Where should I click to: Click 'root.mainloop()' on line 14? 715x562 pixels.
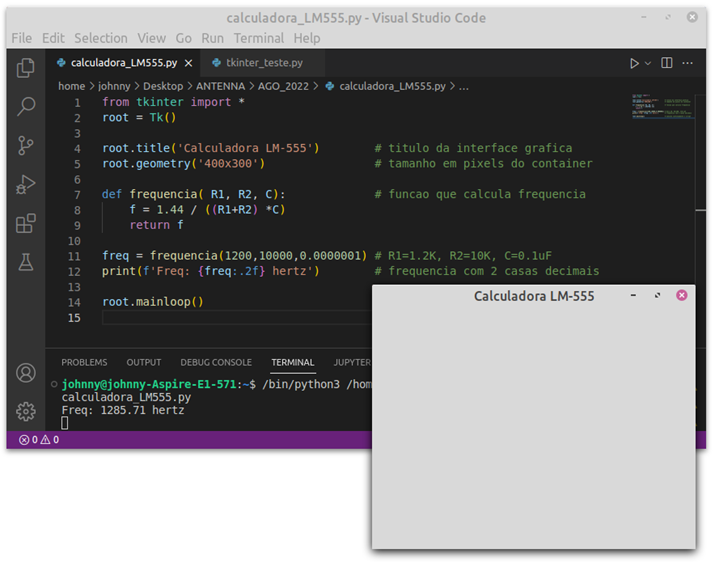click(x=153, y=302)
